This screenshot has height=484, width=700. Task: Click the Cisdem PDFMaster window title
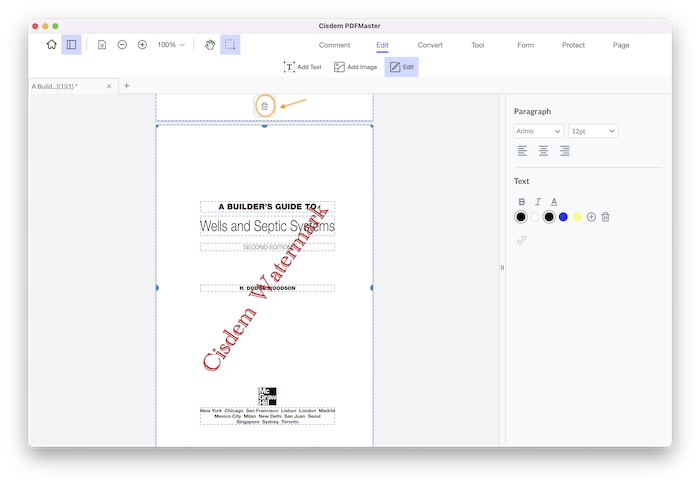click(x=350, y=26)
